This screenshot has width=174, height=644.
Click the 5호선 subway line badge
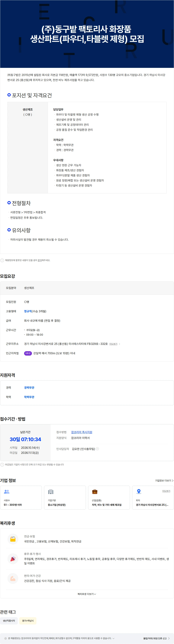coord(28,353)
